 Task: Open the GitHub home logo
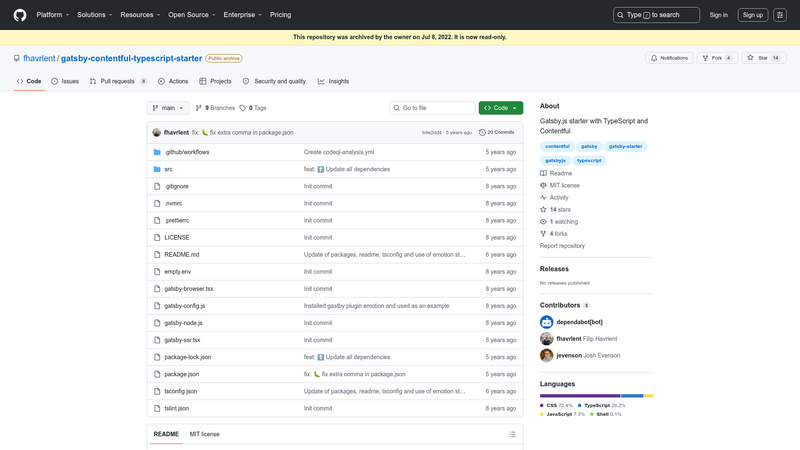click(20, 15)
